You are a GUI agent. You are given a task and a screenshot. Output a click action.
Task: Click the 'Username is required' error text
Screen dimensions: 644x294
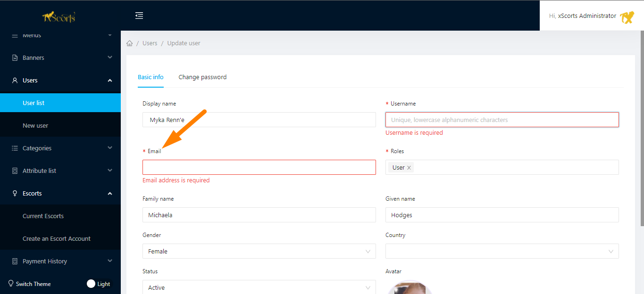(x=414, y=133)
